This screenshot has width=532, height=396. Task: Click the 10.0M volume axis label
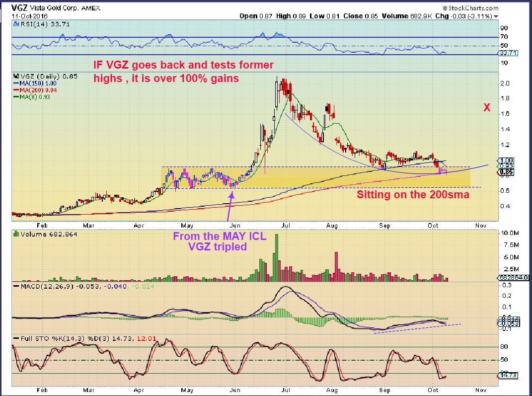click(509, 233)
